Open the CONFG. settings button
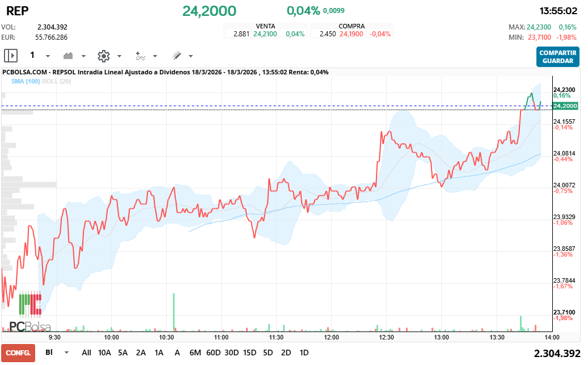The image size is (588, 365). tap(17, 353)
